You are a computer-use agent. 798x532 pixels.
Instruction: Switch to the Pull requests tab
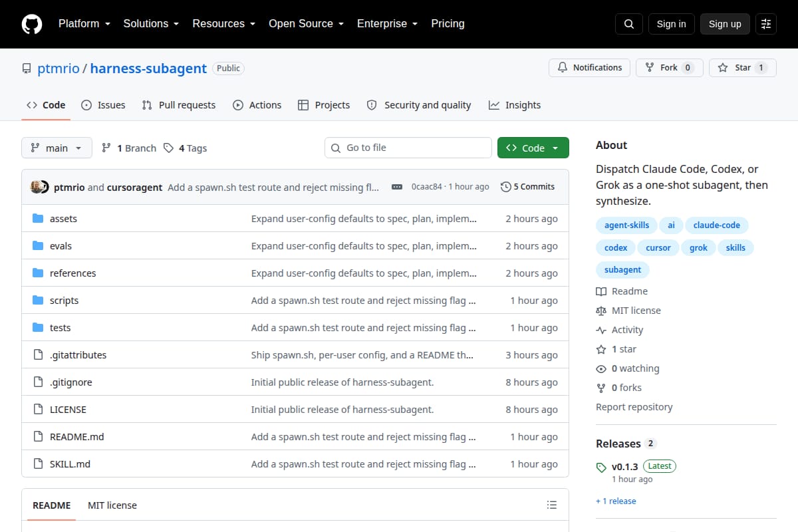(179, 105)
